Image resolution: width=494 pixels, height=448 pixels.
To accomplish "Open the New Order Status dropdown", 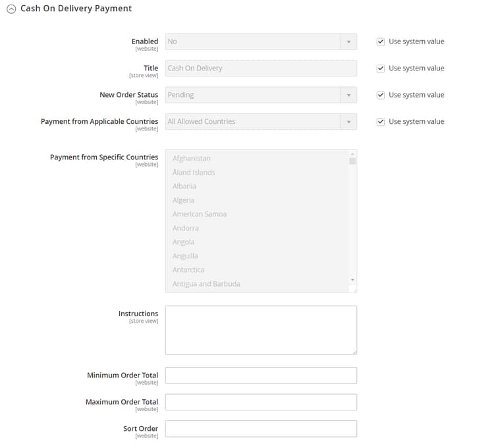I will click(261, 95).
